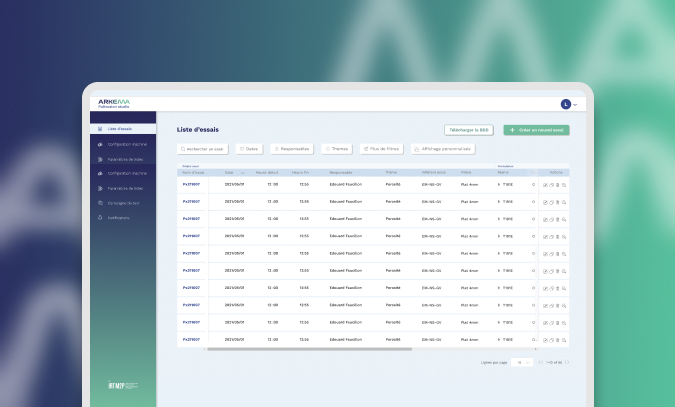Click the magnifier view icon in the first row
Screen dimensions: 675x407
[564, 185]
